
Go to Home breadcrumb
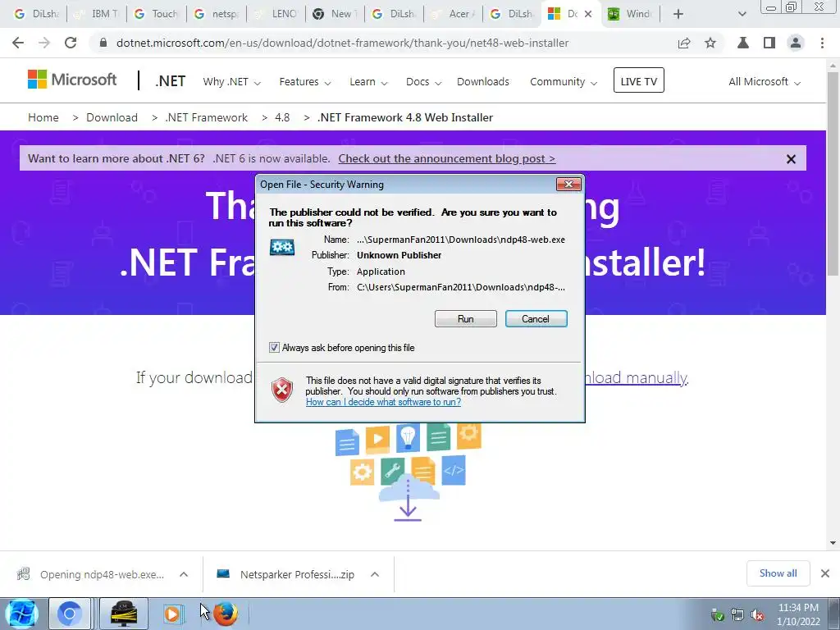(x=43, y=117)
